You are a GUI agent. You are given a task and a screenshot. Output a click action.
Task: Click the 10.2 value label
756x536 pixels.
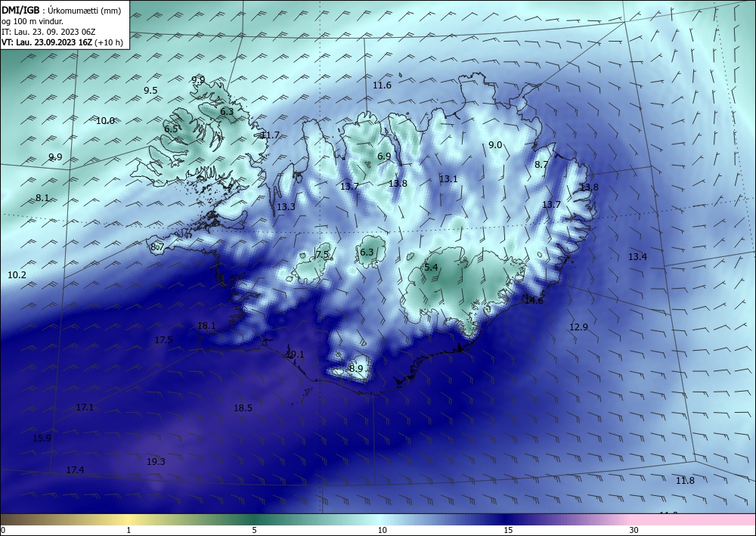(x=17, y=275)
